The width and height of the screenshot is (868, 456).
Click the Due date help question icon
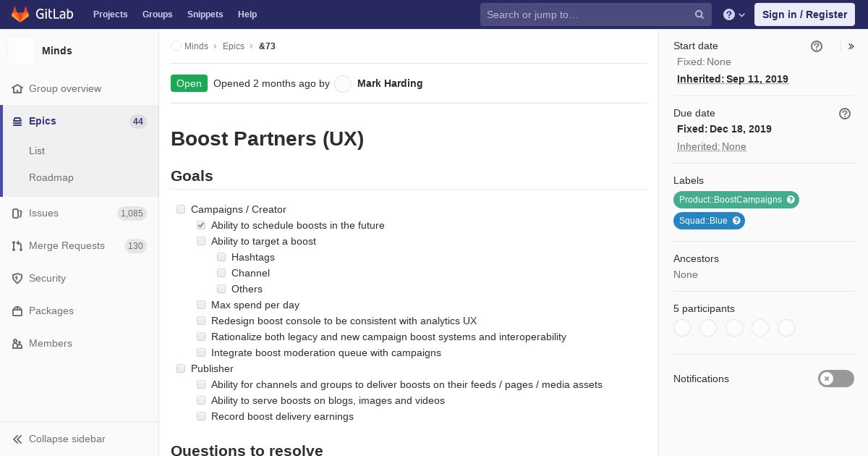click(845, 114)
